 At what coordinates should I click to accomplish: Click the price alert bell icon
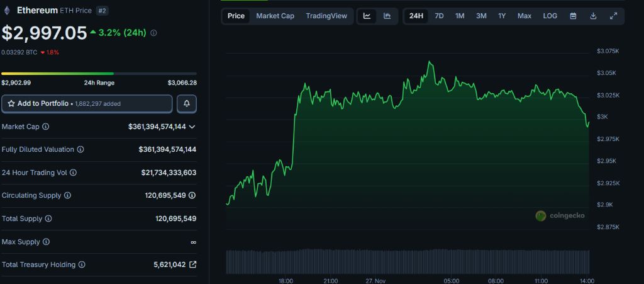pyautogui.click(x=187, y=103)
